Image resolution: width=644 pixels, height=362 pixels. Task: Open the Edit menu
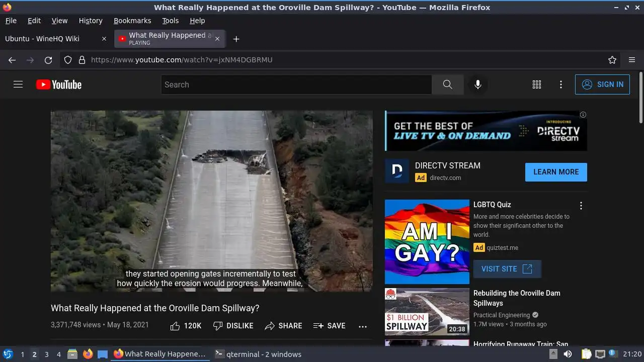click(x=34, y=21)
